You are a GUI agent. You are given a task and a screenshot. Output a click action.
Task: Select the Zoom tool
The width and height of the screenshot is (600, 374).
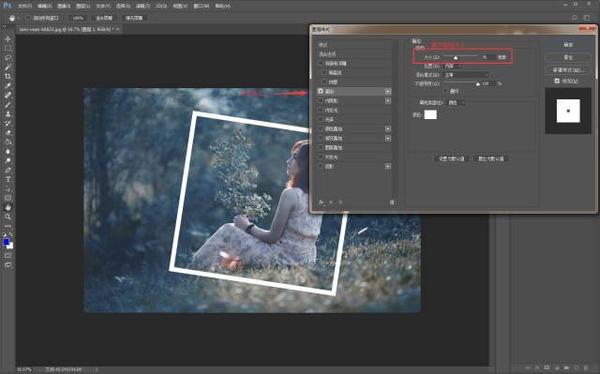(8, 217)
